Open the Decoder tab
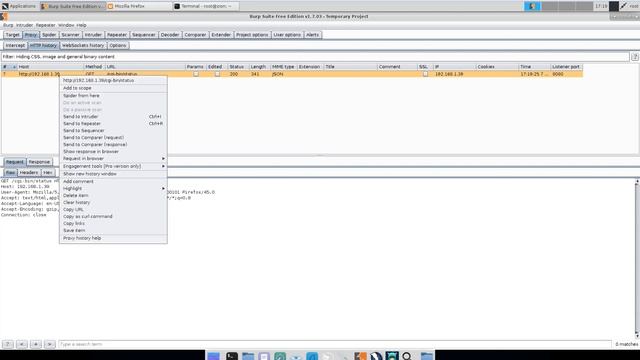 tap(170, 35)
